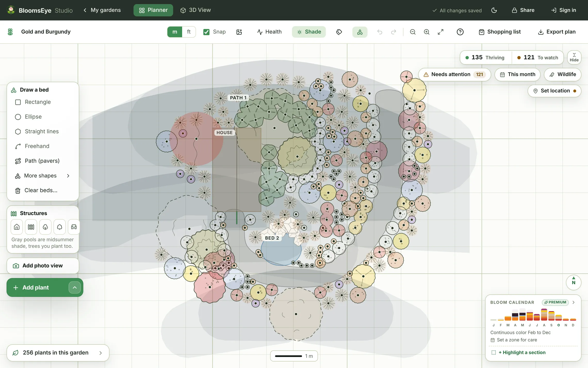Open the Add plant options chevron
Screen dimensions: 588x368
click(75, 287)
